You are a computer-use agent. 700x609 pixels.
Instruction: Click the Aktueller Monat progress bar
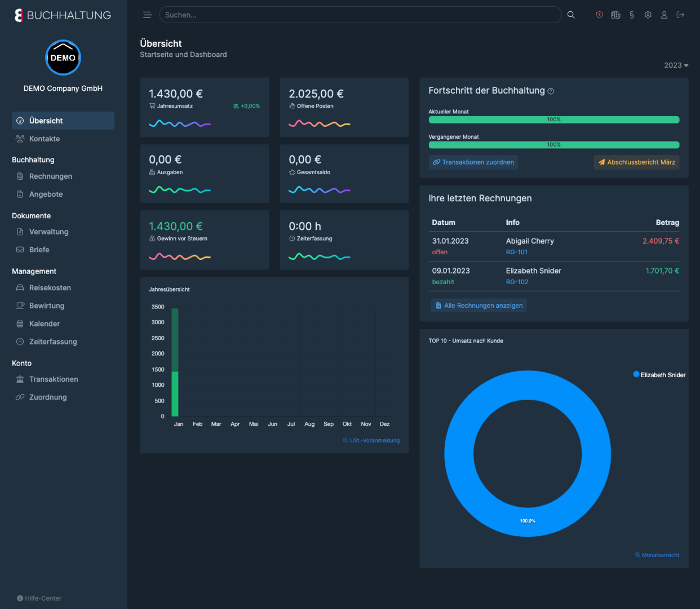point(553,119)
